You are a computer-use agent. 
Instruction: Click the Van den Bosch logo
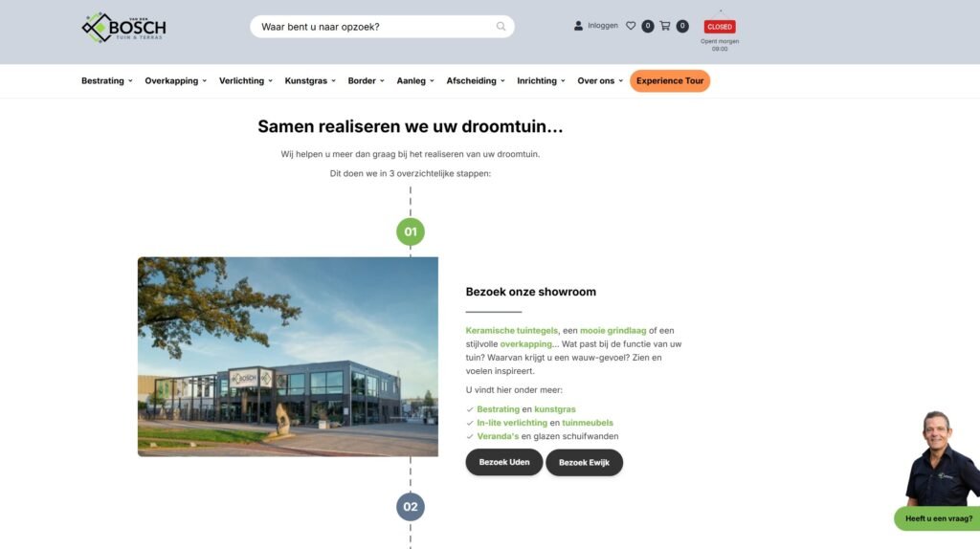point(123,28)
